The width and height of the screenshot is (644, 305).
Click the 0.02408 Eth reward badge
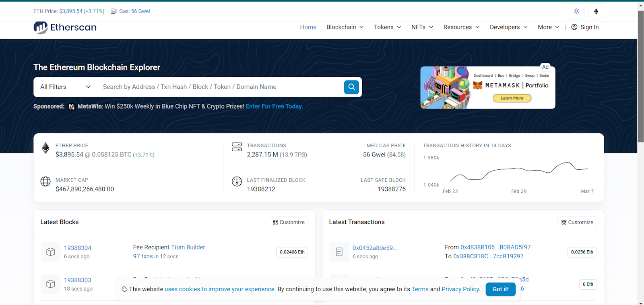292,252
